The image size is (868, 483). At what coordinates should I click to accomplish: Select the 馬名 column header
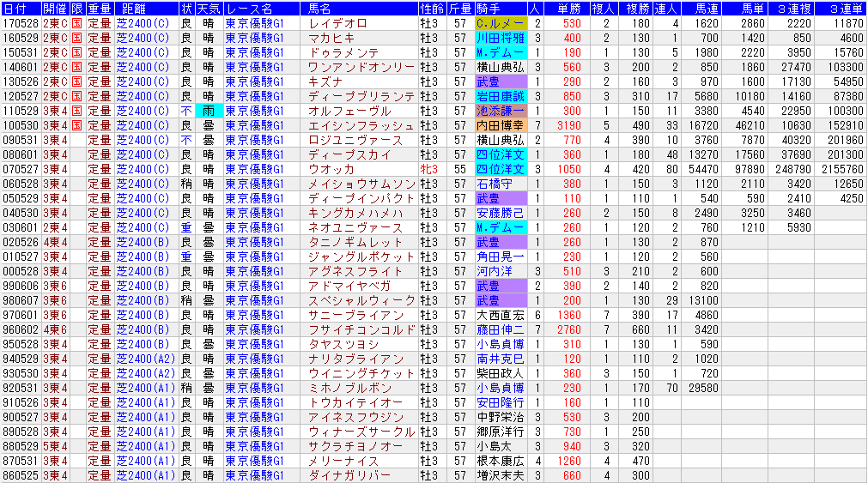coord(359,9)
